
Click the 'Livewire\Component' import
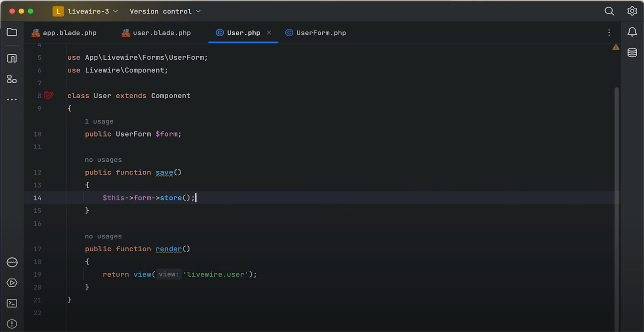pyautogui.click(x=125, y=70)
